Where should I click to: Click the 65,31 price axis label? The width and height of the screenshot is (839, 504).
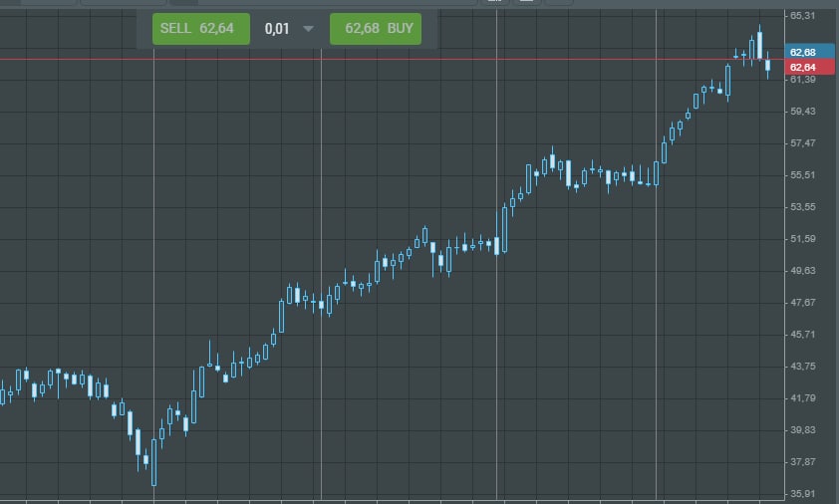point(802,16)
